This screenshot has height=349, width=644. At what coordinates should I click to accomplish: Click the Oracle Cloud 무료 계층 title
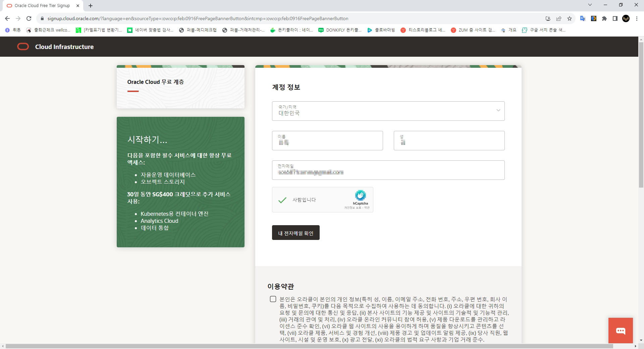coord(156,82)
